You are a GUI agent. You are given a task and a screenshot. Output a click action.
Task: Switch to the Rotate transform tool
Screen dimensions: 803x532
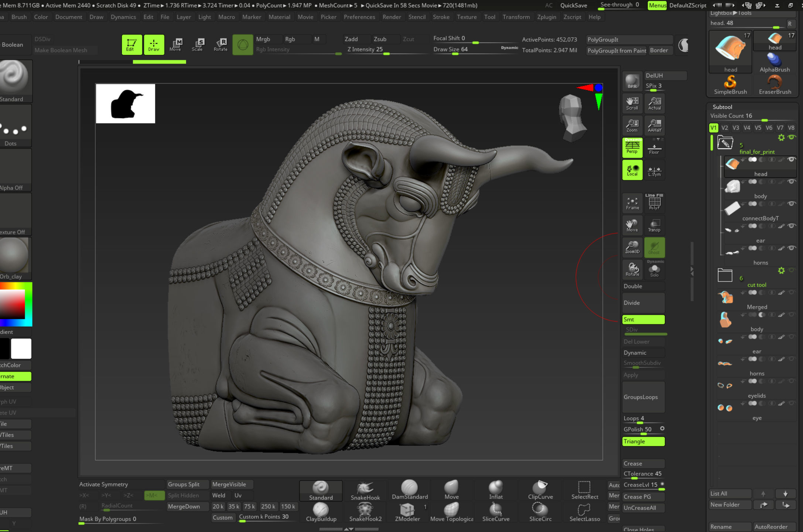click(221, 45)
